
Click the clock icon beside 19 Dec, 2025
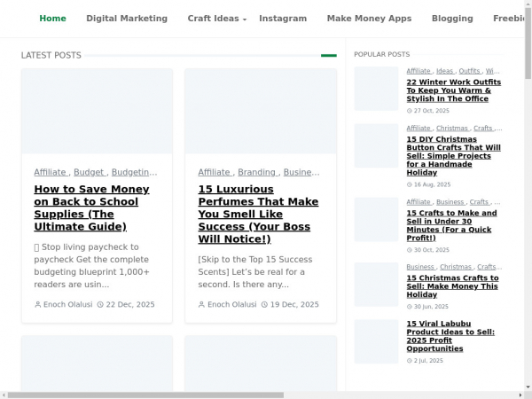coord(264,304)
